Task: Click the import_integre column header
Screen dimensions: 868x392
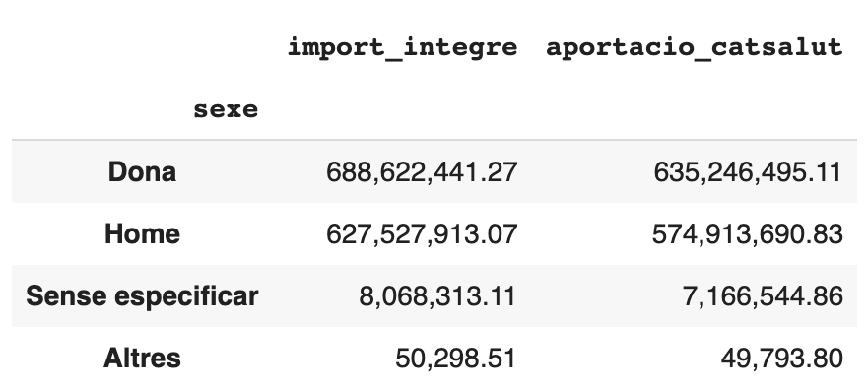Action: (x=402, y=47)
